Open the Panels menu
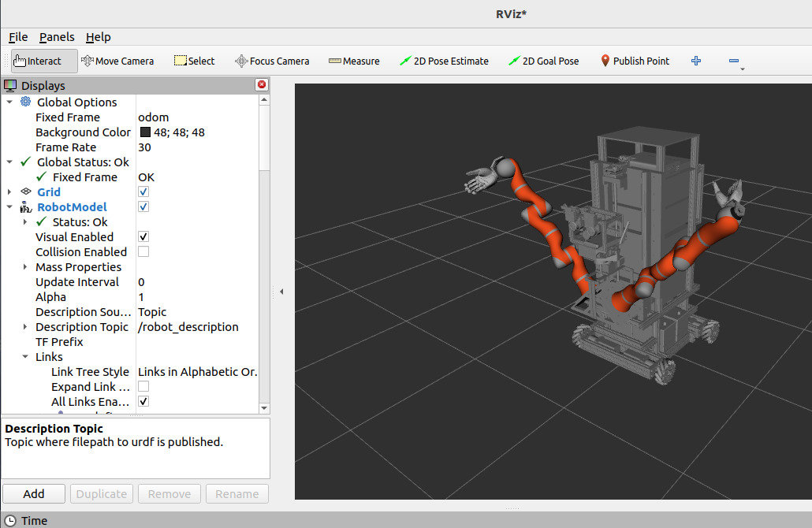This screenshot has width=812, height=528. 57,37
